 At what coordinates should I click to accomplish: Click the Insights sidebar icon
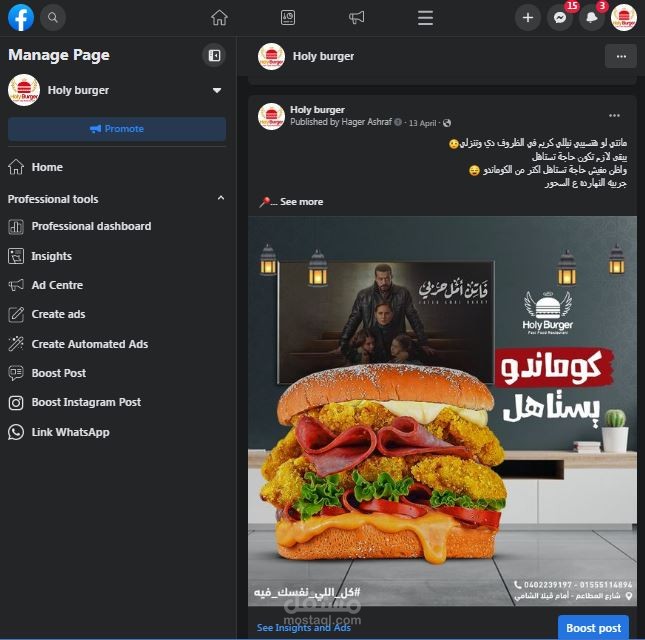point(16,256)
